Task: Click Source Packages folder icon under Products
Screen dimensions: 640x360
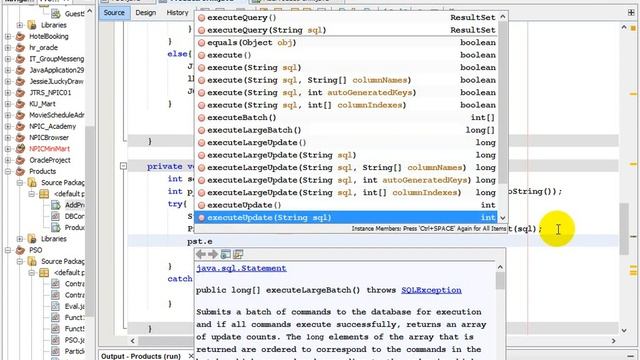Action: 32,182
